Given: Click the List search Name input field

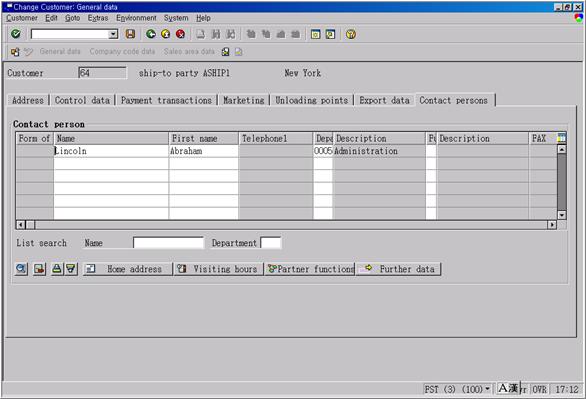Looking at the screenshot, I should [168, 243].
